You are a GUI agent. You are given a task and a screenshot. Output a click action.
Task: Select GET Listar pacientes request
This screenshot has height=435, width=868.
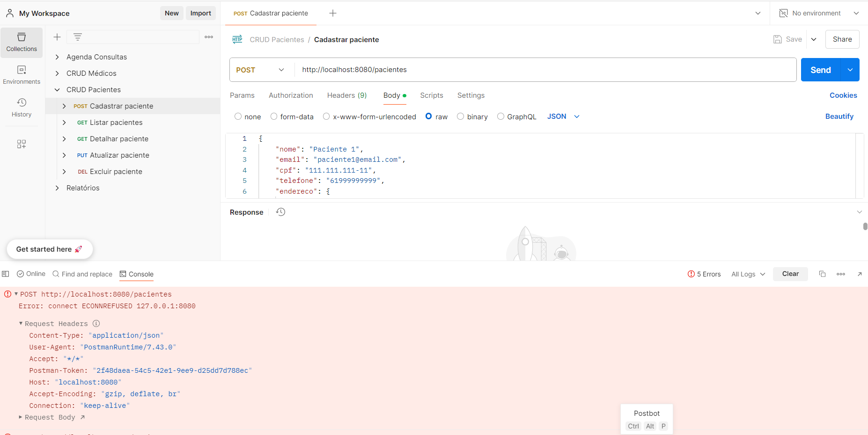[133, 123]
